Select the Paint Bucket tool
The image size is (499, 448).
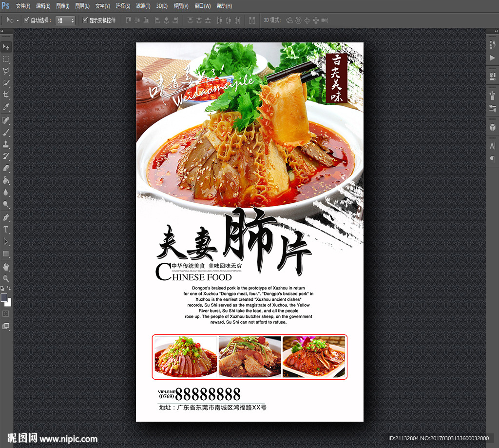pos(6,180)
